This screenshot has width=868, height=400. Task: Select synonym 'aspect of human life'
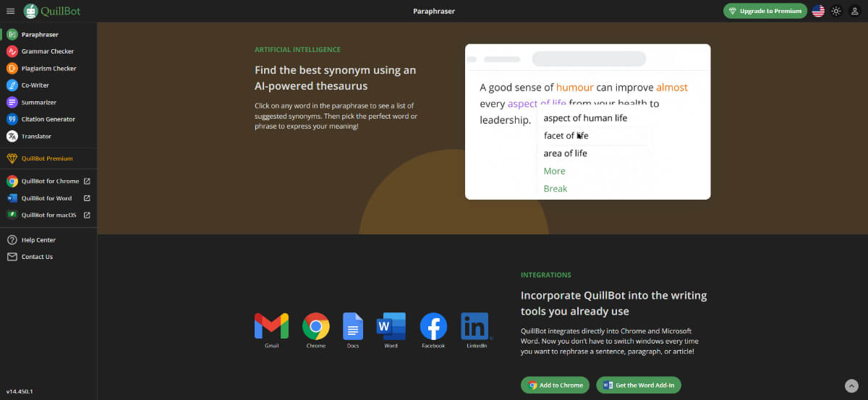(x=585, y=118)
